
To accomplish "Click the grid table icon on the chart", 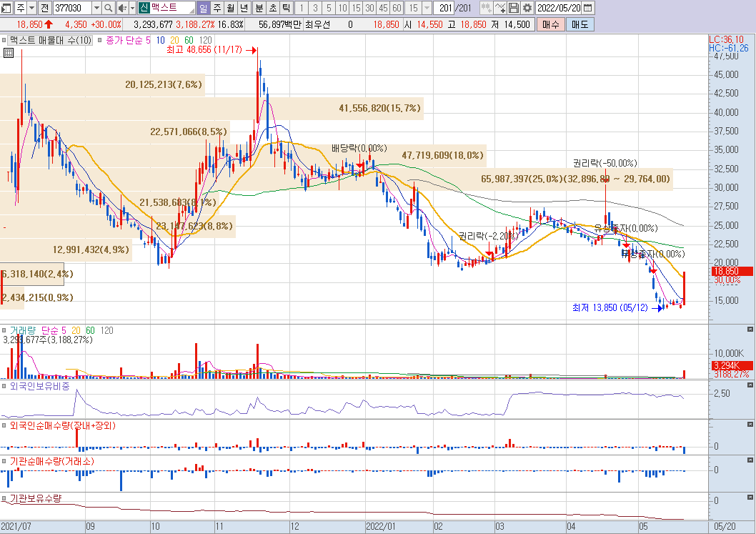I will (x=8, y=53).
